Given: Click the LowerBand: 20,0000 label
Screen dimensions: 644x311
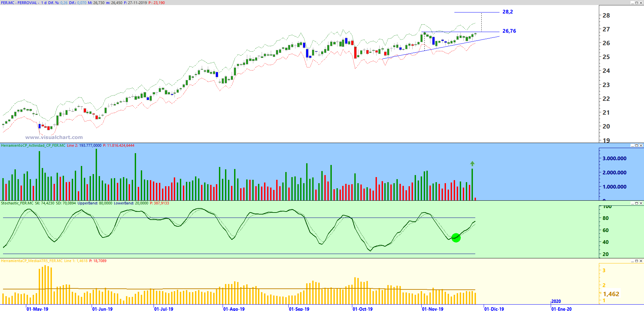Looking at the screenshot, I should pos(131,203).
